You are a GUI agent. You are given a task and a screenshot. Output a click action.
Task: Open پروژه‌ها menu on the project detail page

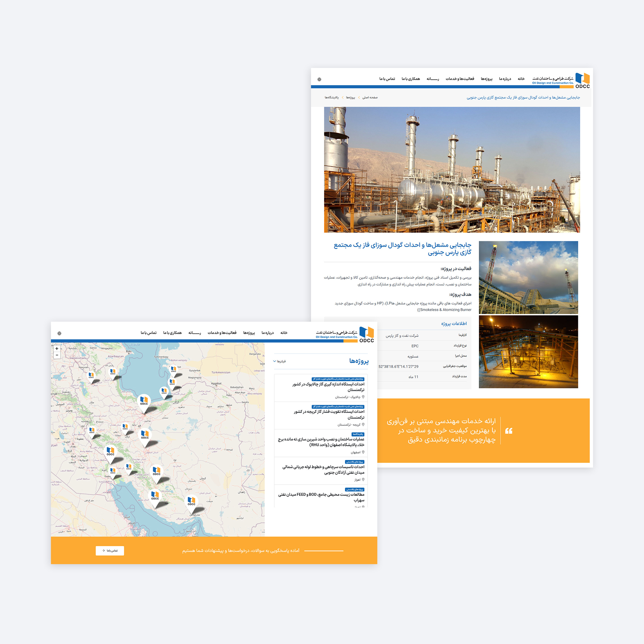(x=487, y=79)
